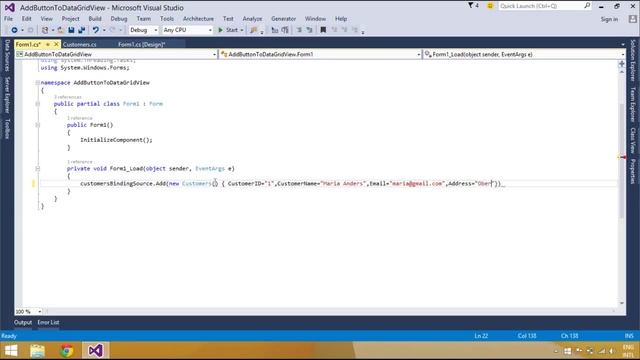The width and height of the screenshot is (640, 360).
Task: Open the Debug menu
Action: click(x=119, y=19)
